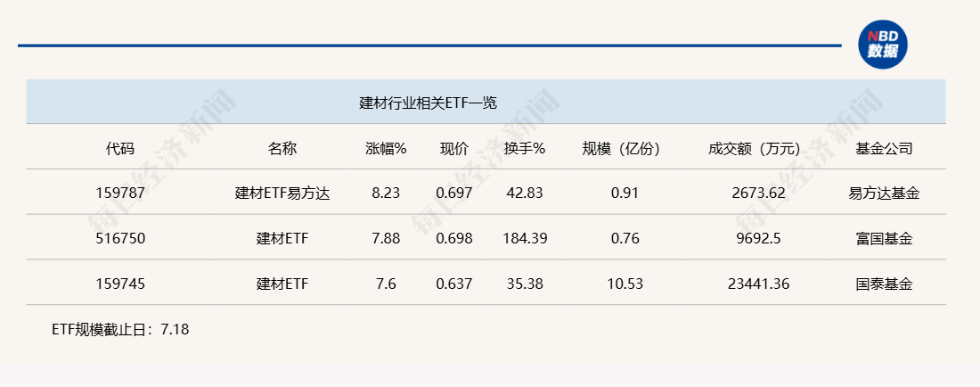
Task: Select the table title 建材行业相关ETF一览
Action: pos(429,103)
